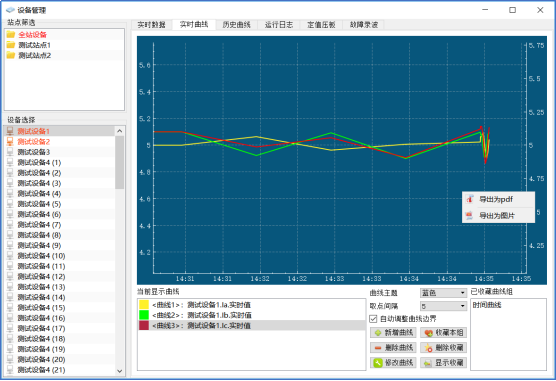
Task: Open the 取点间隔 interval dropdown
Action: tap(443, 306)
